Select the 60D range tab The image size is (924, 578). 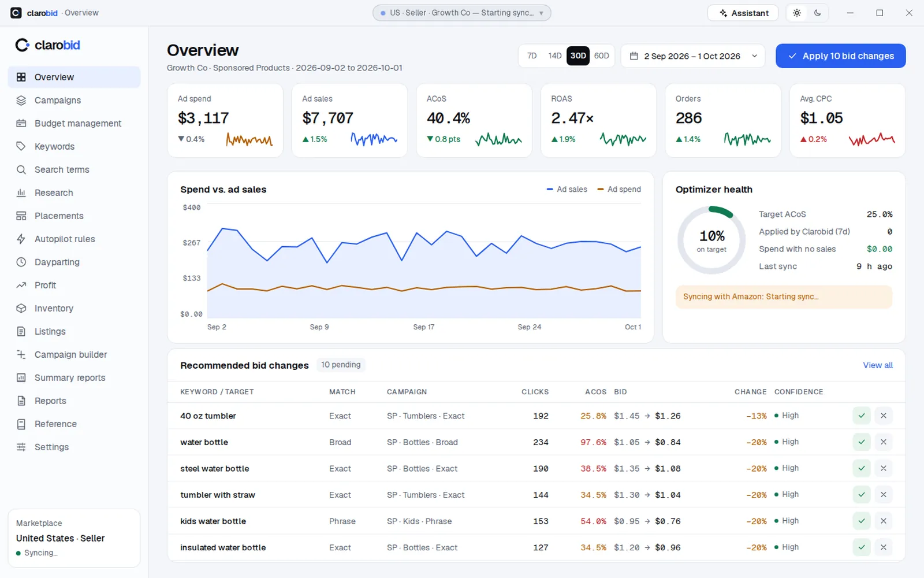[x=602, y=56]
